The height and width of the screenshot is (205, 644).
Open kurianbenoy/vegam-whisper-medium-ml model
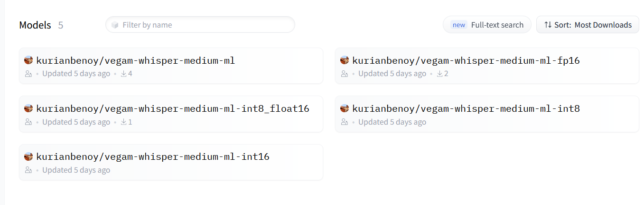coord(136,61)
